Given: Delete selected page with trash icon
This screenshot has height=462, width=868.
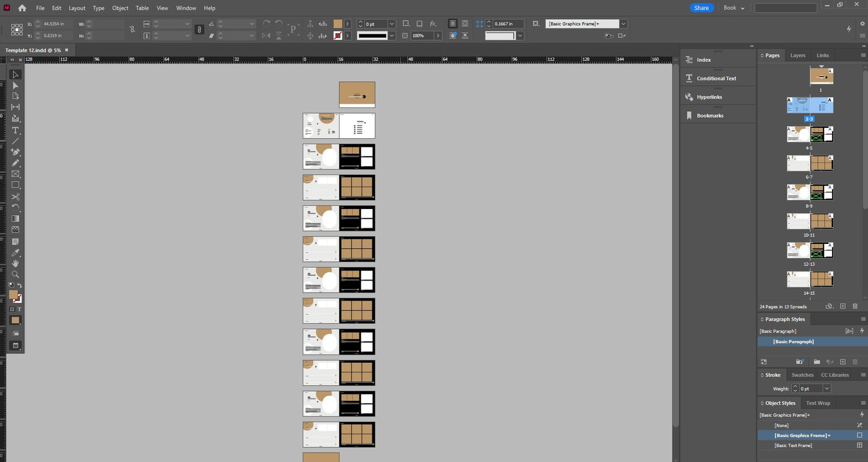Looking at the screenshot, I should click(855, 306).
